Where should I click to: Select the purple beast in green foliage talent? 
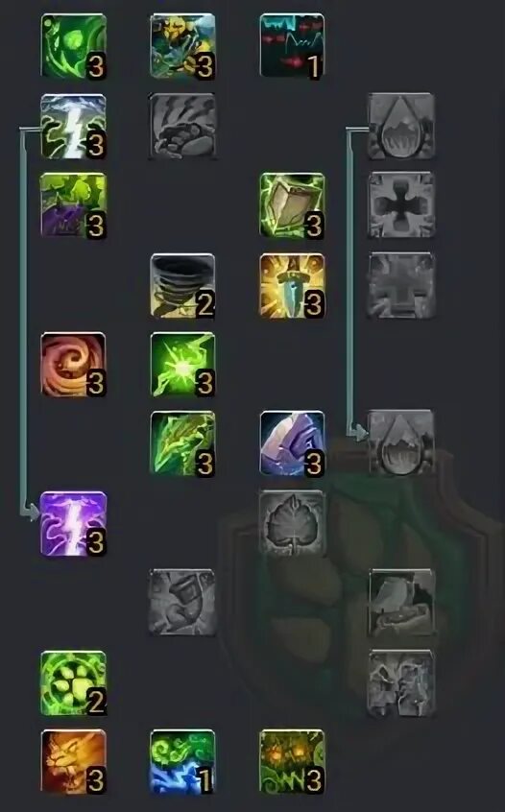pos(74,205)
